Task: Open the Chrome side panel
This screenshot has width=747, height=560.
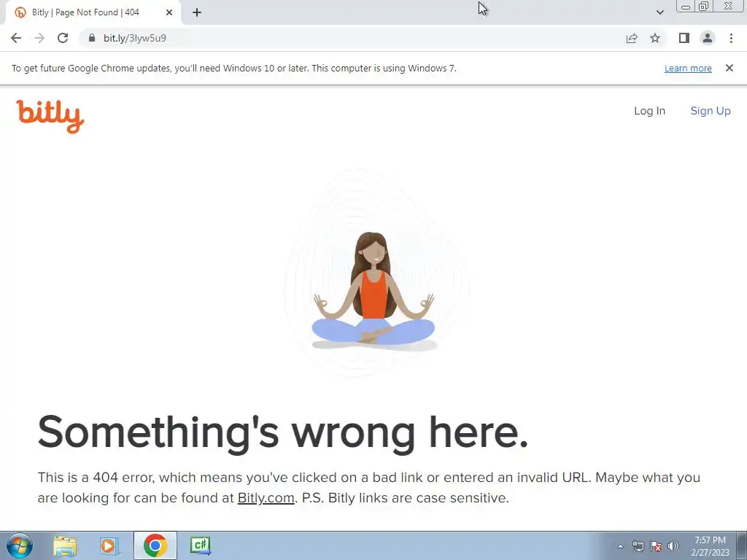Action: [684, 38]
